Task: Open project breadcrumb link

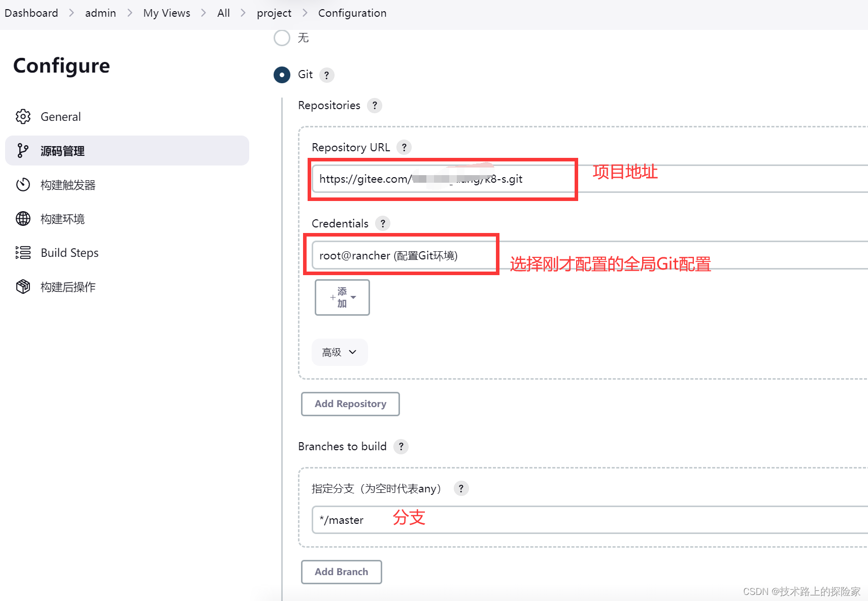Action: point(274,13)
